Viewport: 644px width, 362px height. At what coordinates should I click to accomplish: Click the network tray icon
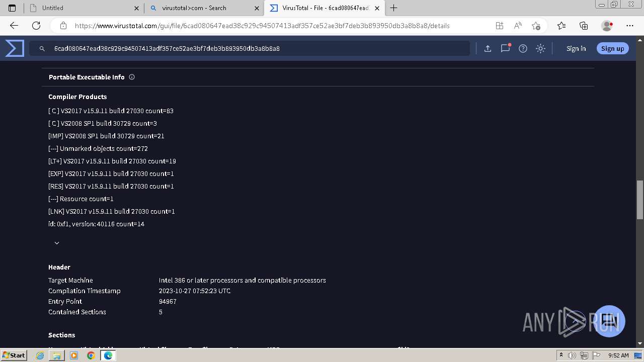(584, 355)
